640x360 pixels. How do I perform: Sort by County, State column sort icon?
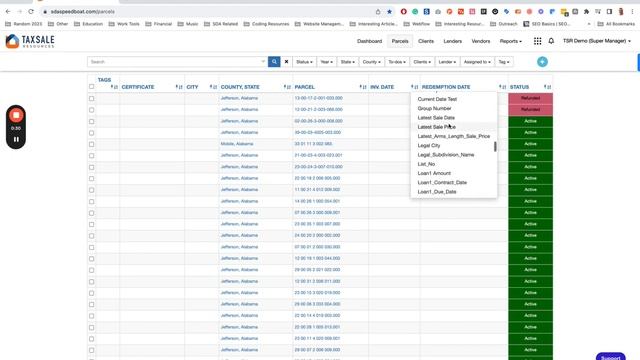tap(287, 87)
